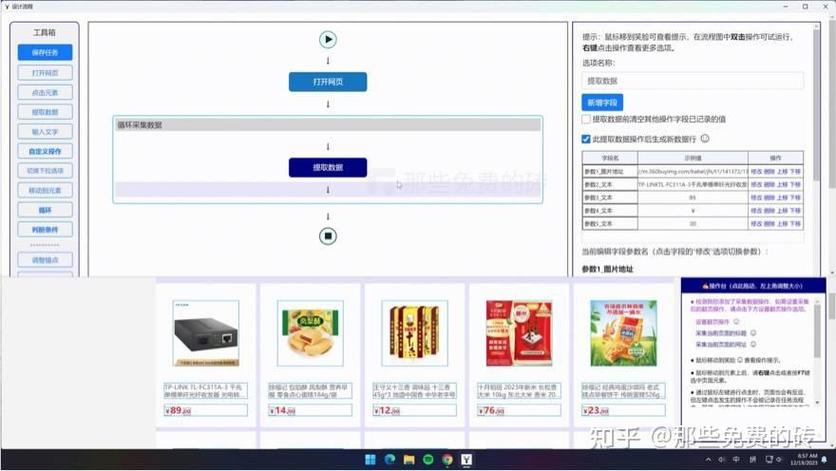Click 采集当前页面的标题 link
836x471 pixels.
click(721, 333)
